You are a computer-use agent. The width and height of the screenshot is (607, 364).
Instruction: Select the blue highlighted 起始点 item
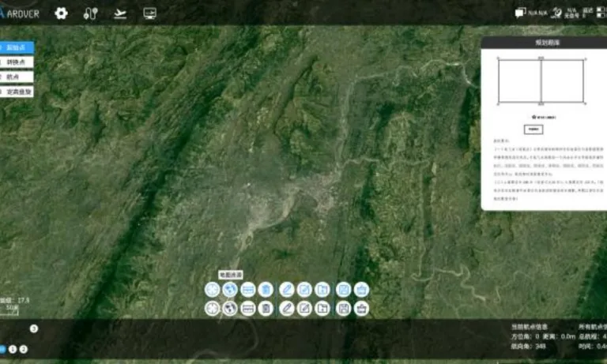[17, 47]
